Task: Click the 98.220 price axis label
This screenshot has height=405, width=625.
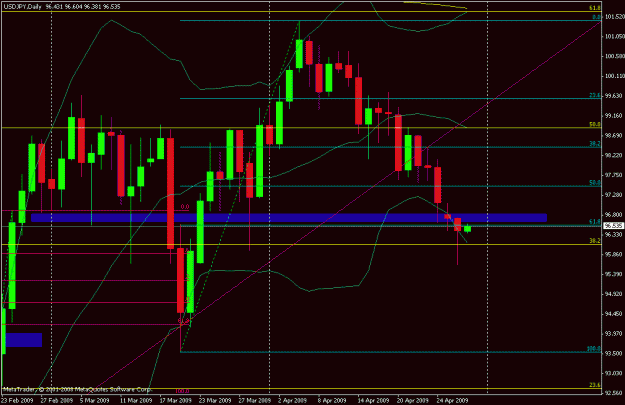Action: coord(614,155)
